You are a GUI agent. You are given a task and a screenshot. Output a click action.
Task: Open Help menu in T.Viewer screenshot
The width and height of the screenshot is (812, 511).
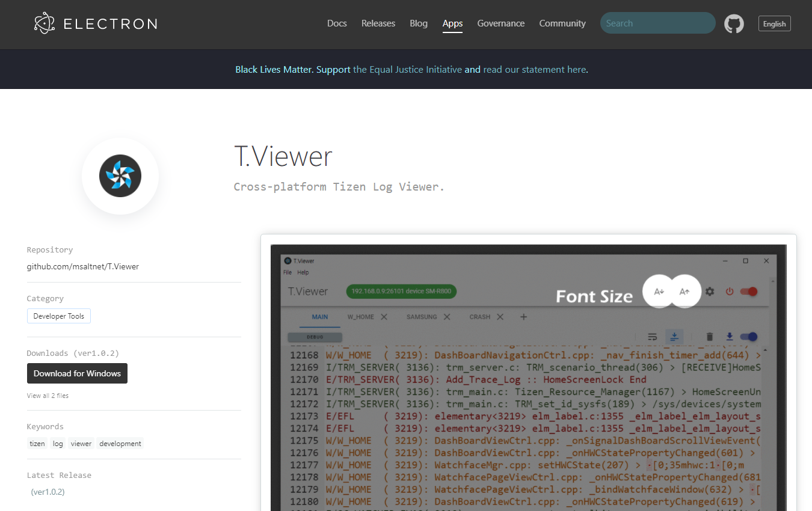pos(303,272)
